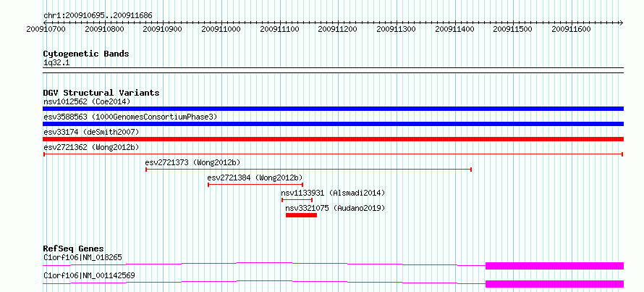Click the DGV Structural Variants track title
This screenshot has height=292, width=644.
coord(101,93)
